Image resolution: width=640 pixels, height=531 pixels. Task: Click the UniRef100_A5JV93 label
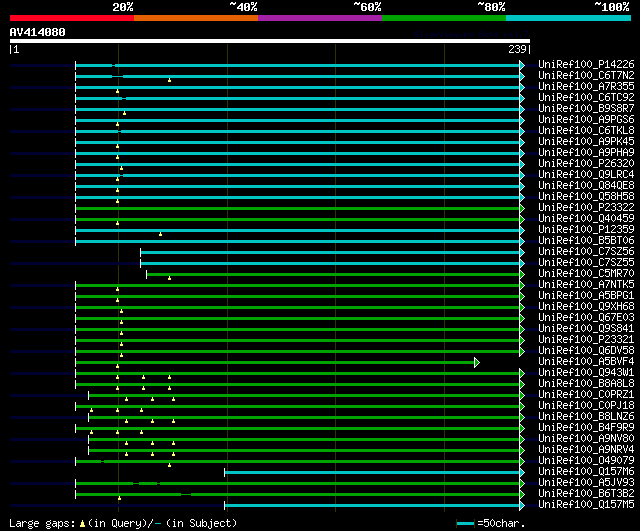586,483
